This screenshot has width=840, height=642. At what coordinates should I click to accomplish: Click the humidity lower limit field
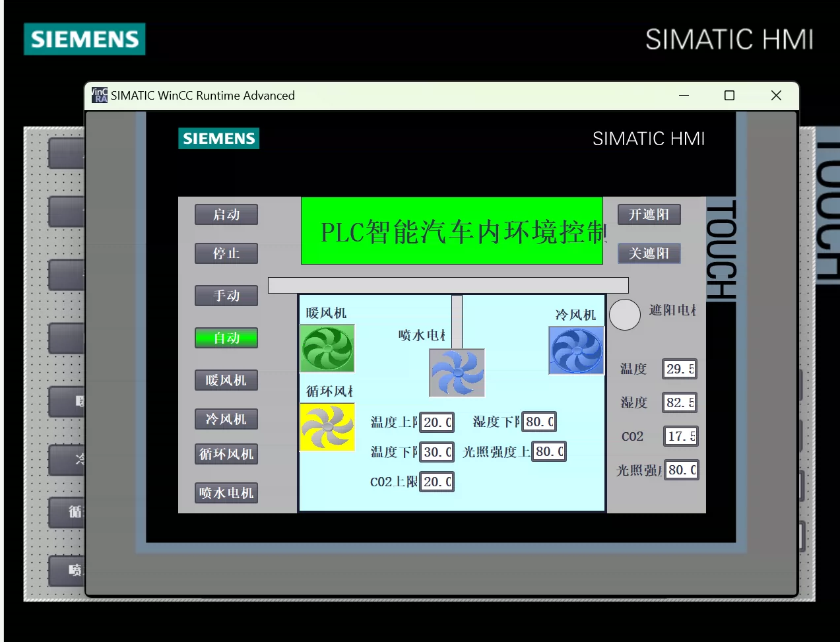[539, 422]
